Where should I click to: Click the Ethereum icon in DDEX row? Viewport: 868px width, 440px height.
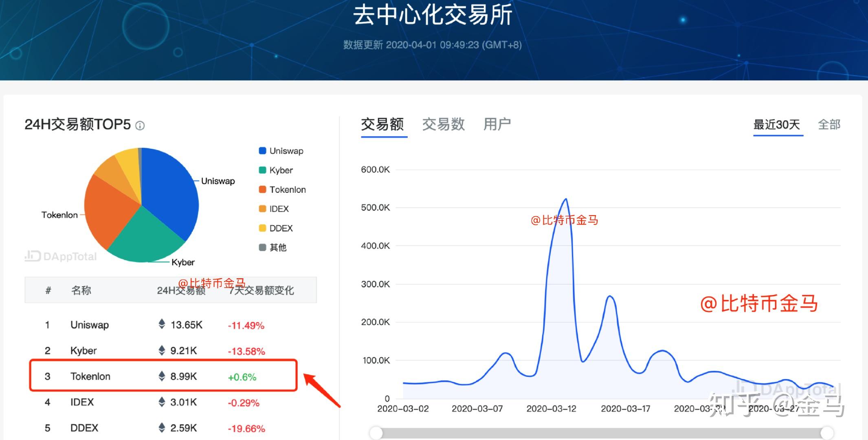[x=162, y=428]
